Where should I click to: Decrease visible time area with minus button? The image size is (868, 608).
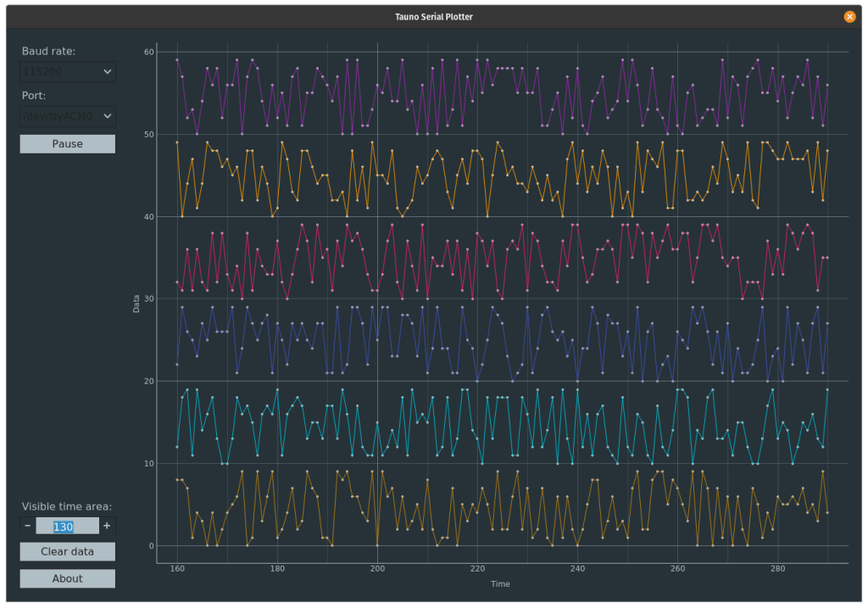pyautogui.click(x=28, y=527)
